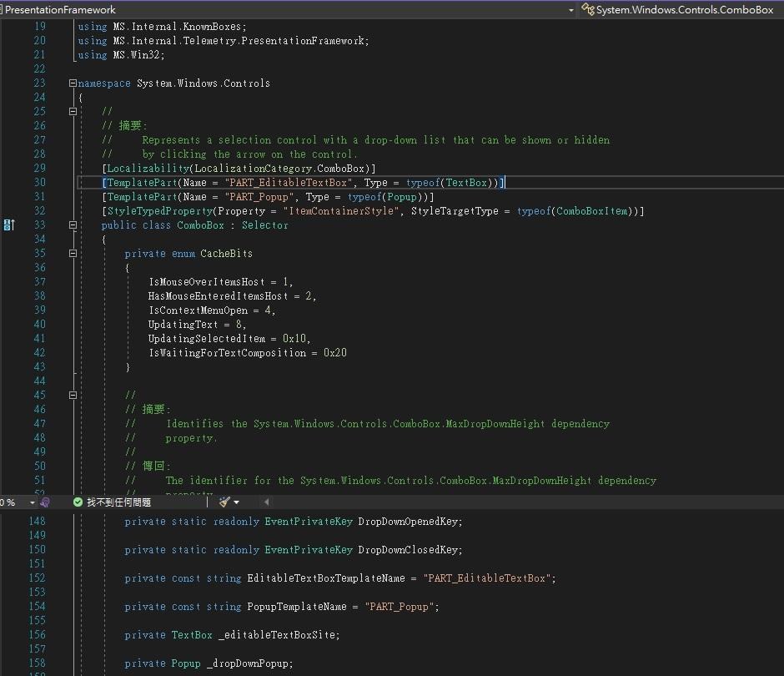The image size is (784, 676).
Task: Click the no issues found status text
Action: [x=118, y=502]
